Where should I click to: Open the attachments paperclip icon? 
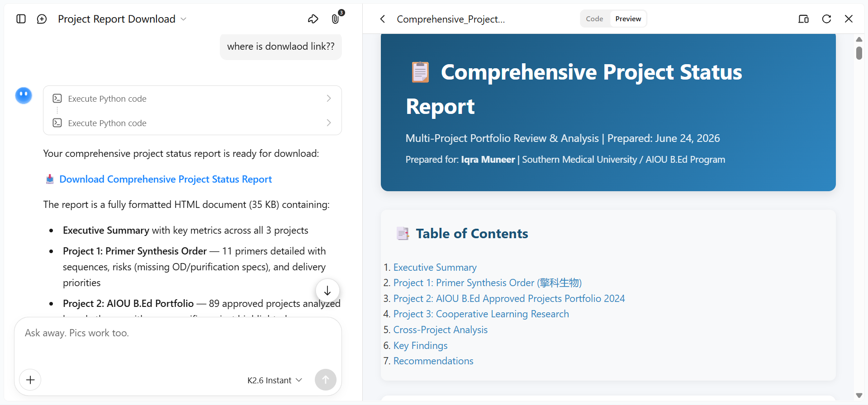[335, 19]
